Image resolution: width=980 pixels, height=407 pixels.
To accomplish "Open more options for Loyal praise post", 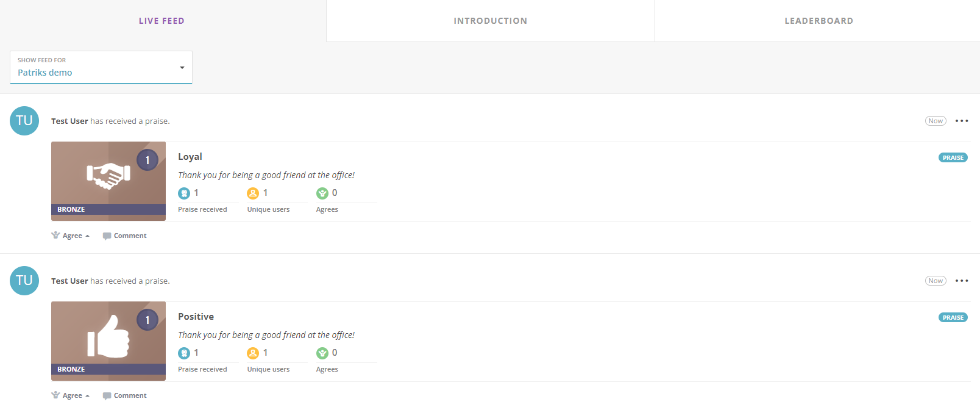I will click(962, 121).
